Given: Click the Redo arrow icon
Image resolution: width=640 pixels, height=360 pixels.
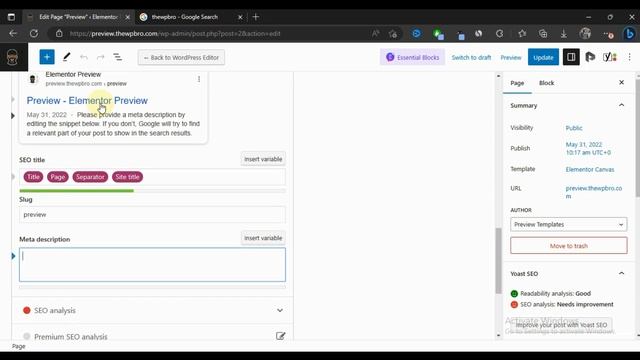Looking at the screenshot, I should pyautogui.click(x=100, y=57).
